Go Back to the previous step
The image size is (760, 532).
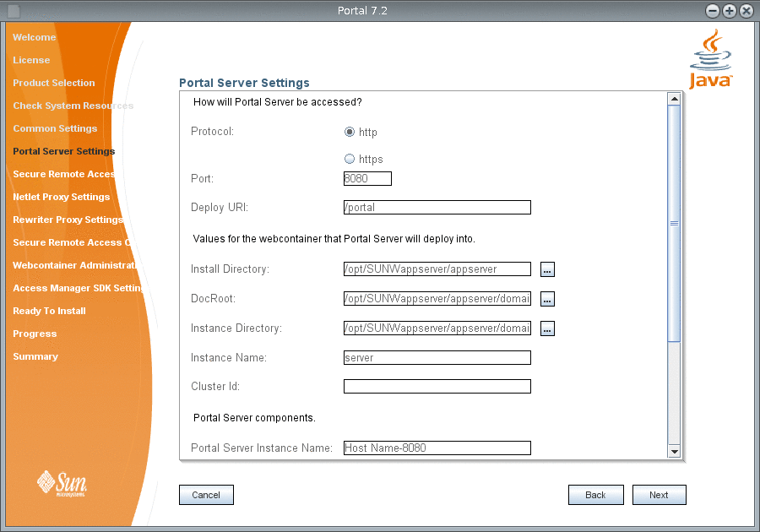595,495
